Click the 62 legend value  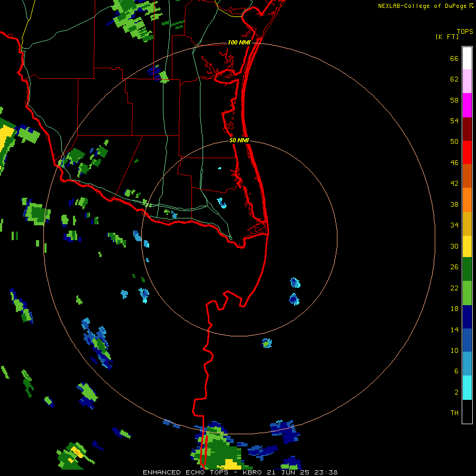click(x=454, y=79)
